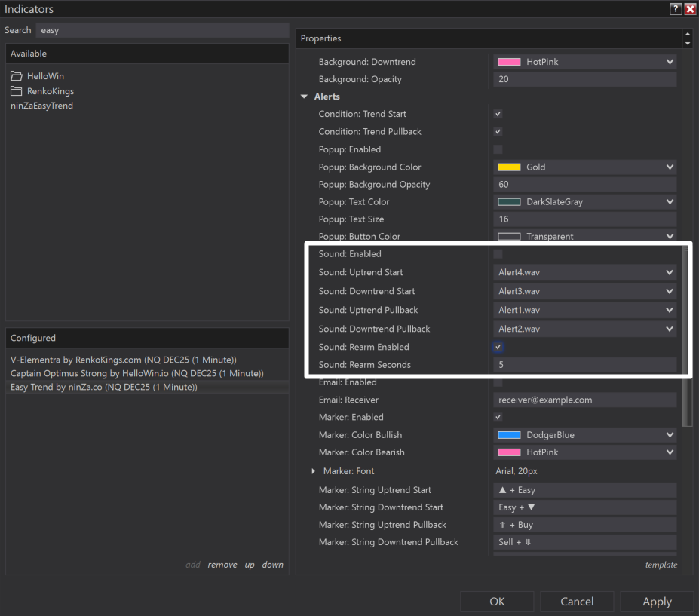Image resolution: width=699 pixels, height=616 pixels.
Task: Open Popup: Text Color DarkSlateGray dropdown
Action: [585, 202]
